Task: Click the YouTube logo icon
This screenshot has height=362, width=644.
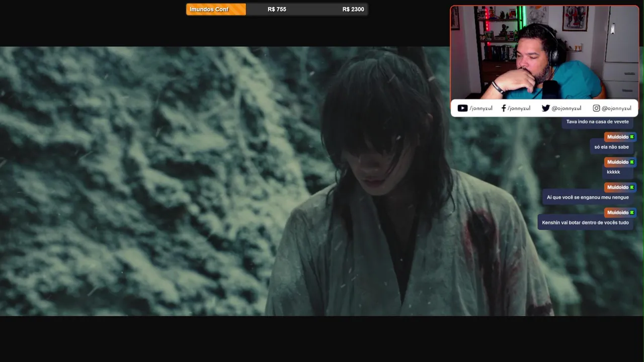Action: point(462,108)
